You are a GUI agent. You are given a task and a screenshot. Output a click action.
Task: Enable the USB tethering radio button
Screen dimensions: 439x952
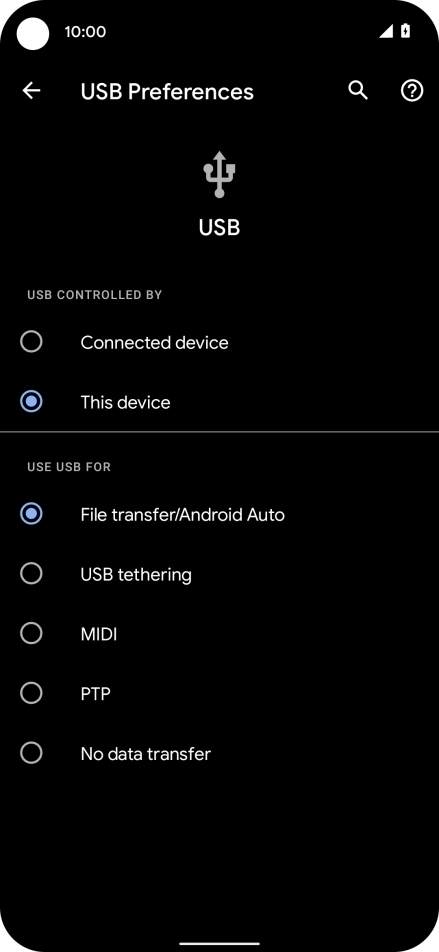31,574
